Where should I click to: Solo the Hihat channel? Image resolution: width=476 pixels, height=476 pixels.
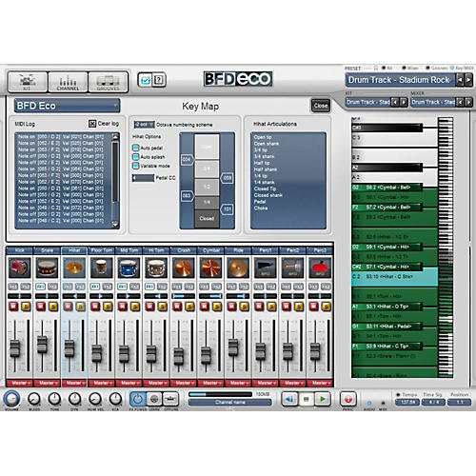coord(81,307)
